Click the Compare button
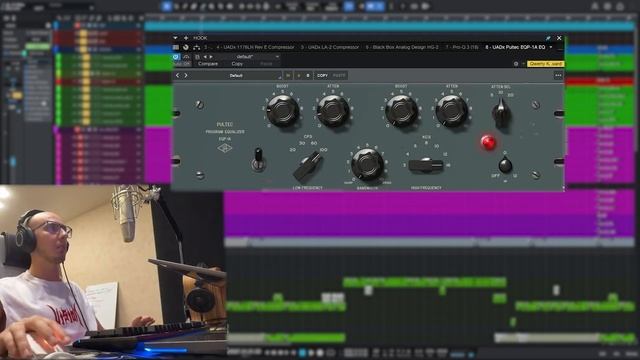Viewport: 640px width, 360px height. 208,64
